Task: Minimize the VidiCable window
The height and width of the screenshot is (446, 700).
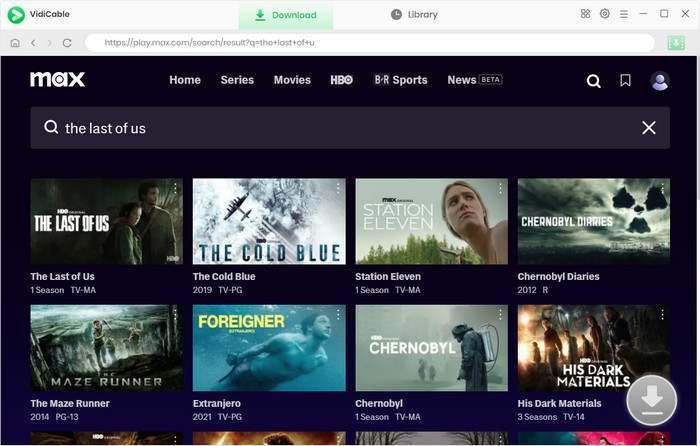Action: point(643,14)
